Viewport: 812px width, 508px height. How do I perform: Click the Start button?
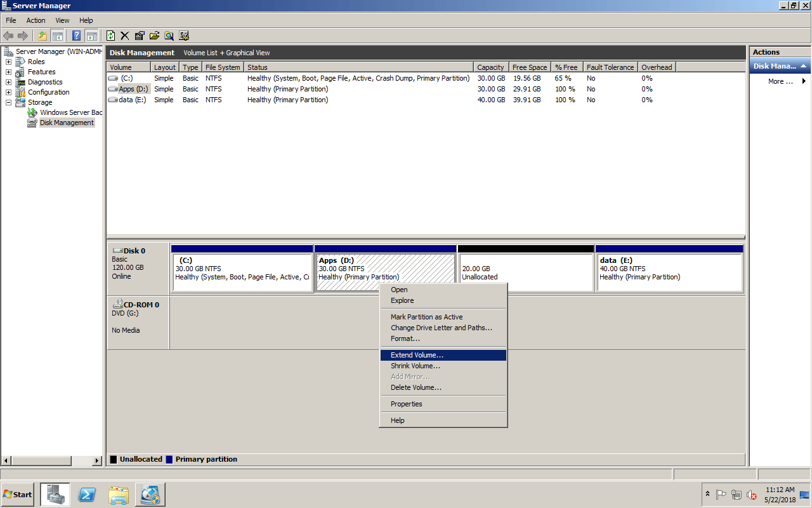coord(18,495)
